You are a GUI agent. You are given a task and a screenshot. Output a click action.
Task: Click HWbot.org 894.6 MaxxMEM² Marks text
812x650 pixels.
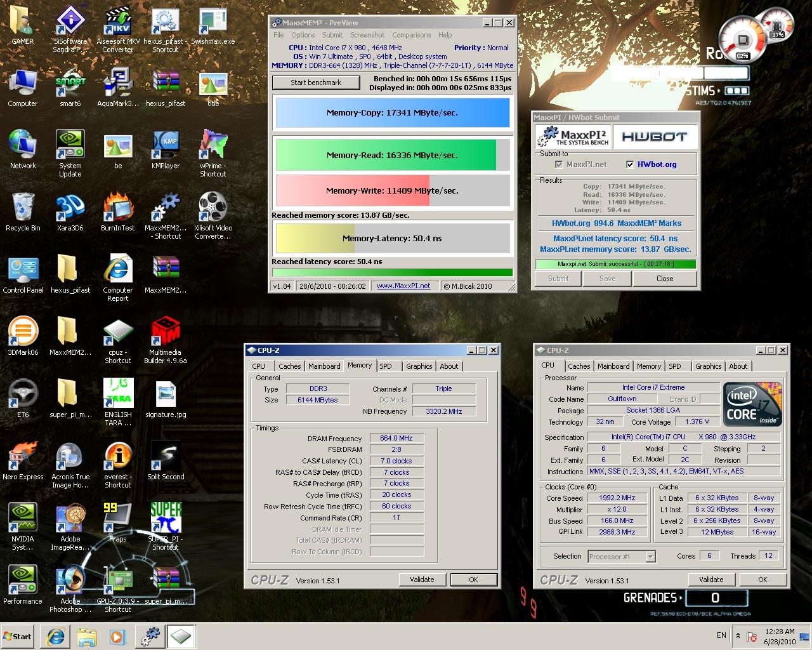(616, 223)
